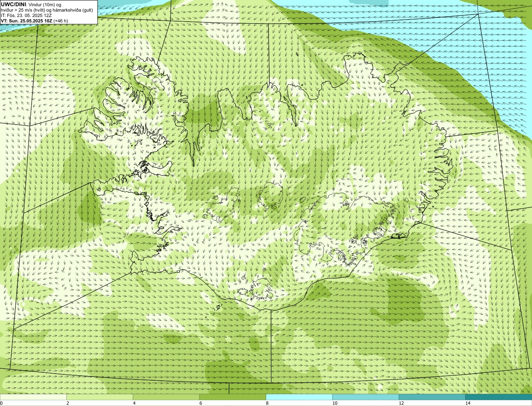Click the line "IT: Fös. 23. 05. 2025 12Z"

[x=26, y=15]
